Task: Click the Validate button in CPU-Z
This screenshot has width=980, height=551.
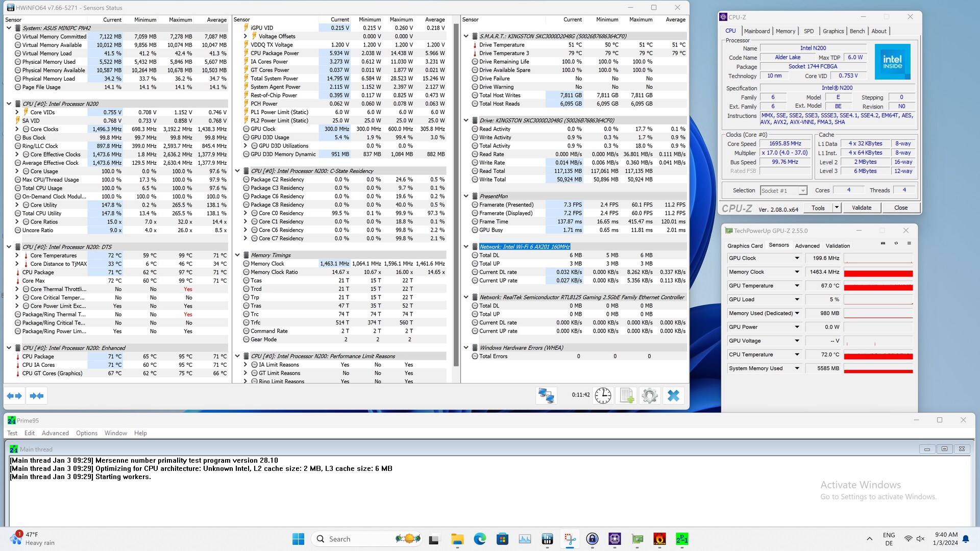Action: click(861, 208)
